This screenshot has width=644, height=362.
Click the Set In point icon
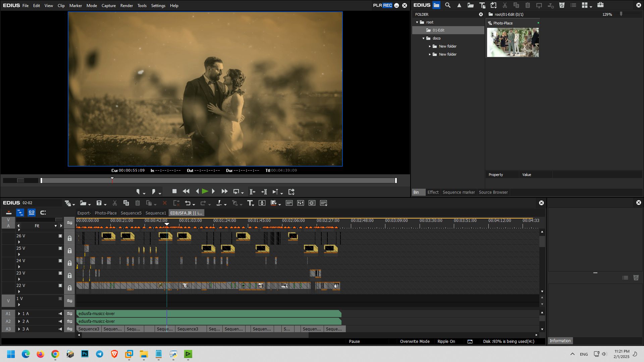point(138,192)
